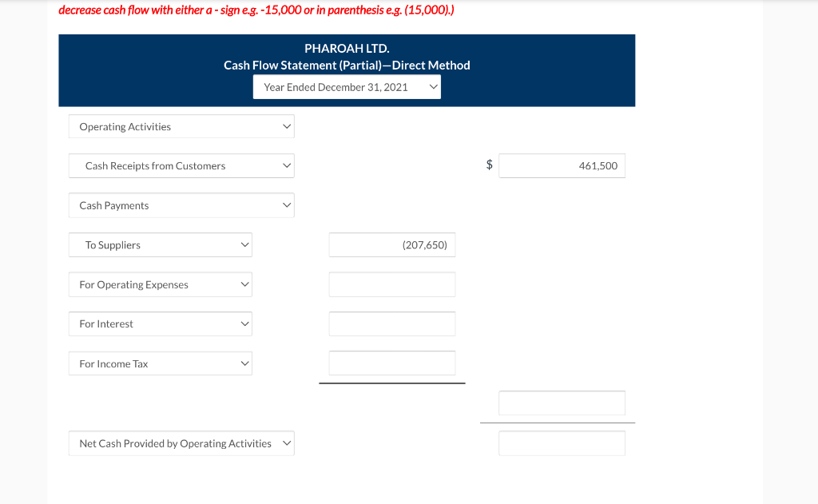This screenshot has height=504, width=818.
Task: Open the To Suppliers dropdown
Action: pos(160,244)
